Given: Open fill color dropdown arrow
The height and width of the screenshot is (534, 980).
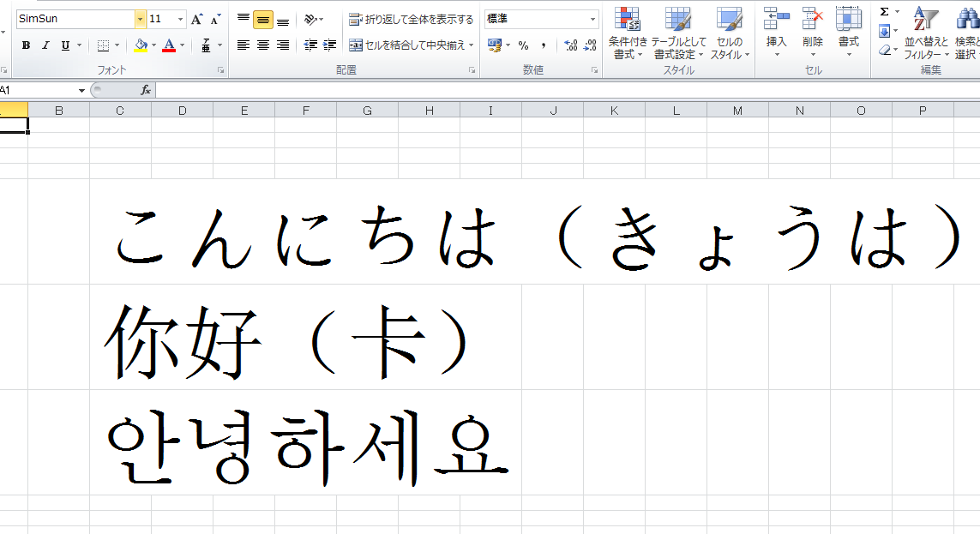Looking at the screenshot, I should [x=153, y=45].
